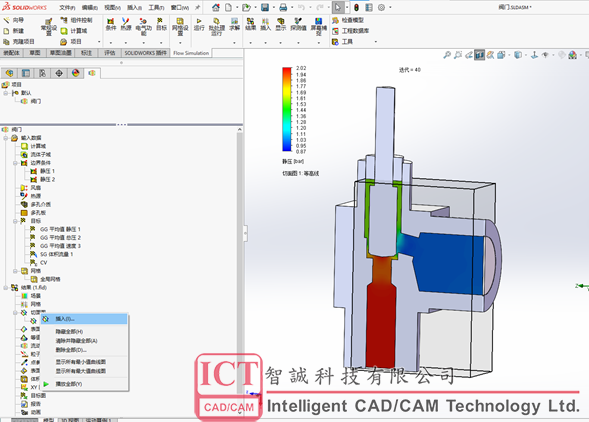Click the 组件控制 (Component control) button
This screenshot has height=422, width=589.
coord(76,20)
